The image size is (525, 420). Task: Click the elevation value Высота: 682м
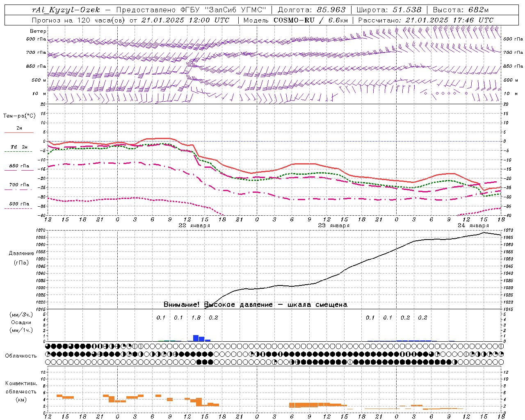tap(461, 10)
